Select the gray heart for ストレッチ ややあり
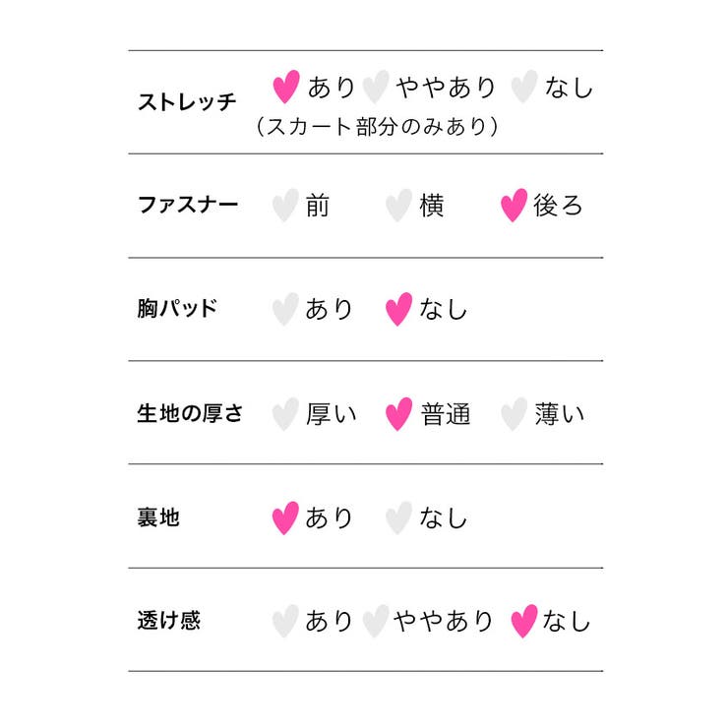This screenshot has width=728, height=728. pyautogui.click(x=376, y=87)
